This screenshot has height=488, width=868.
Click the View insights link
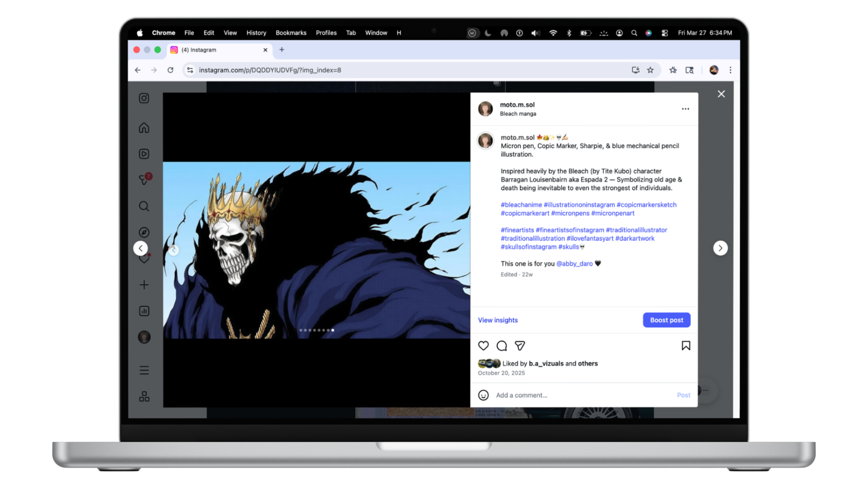click(x=498, y=320)
